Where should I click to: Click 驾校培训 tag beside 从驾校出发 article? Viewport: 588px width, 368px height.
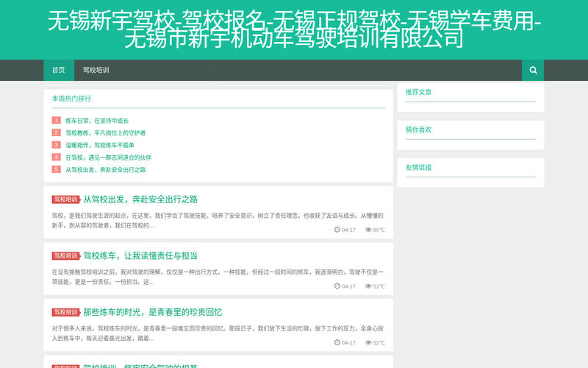click(66, 199)
